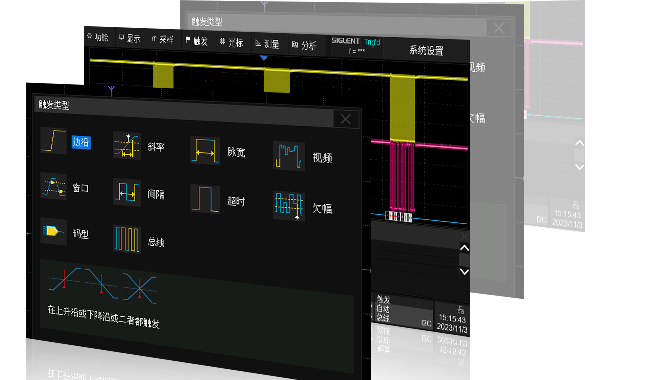
Task: Click the down arrow in the rear gray window
Action: (x=580, y=167)
